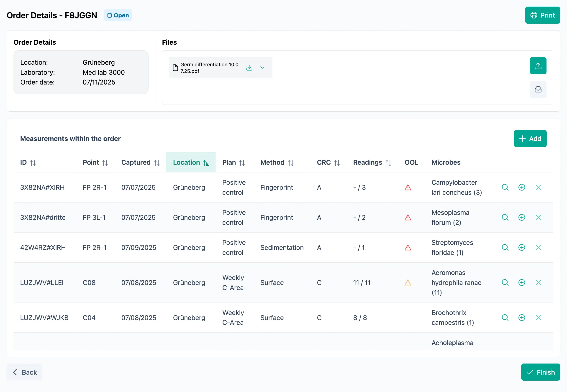
Task: Click the Print button
Action: point(542,15)
